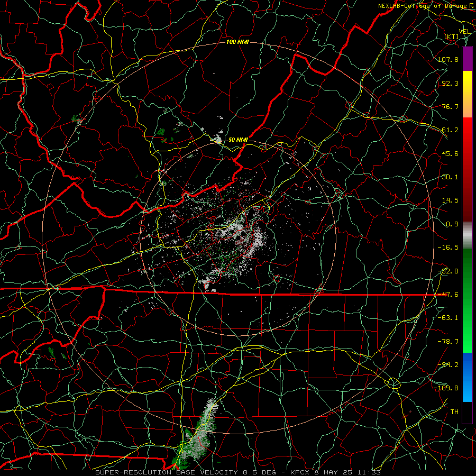Click the -47.6 velocity scale value
The height and width of the screenshot is (476, 476).
pos(448,295)
